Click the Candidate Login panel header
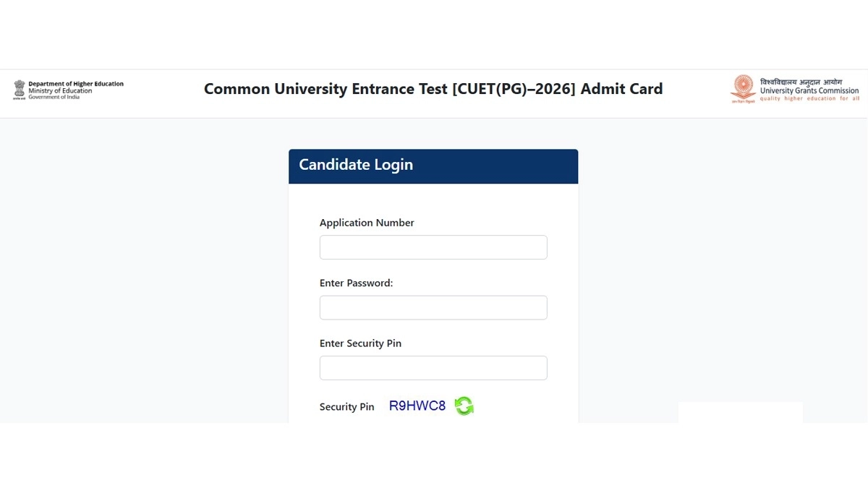The image size is (868, 488). 433,166
